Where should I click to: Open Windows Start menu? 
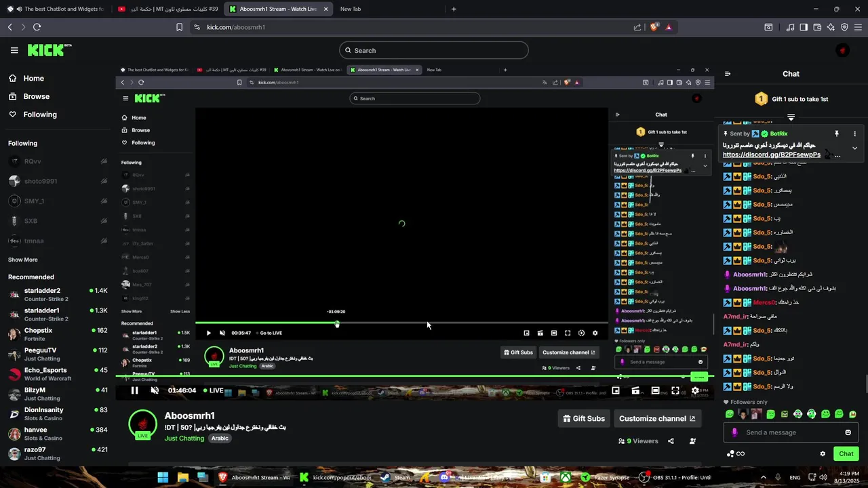(163, 477)
